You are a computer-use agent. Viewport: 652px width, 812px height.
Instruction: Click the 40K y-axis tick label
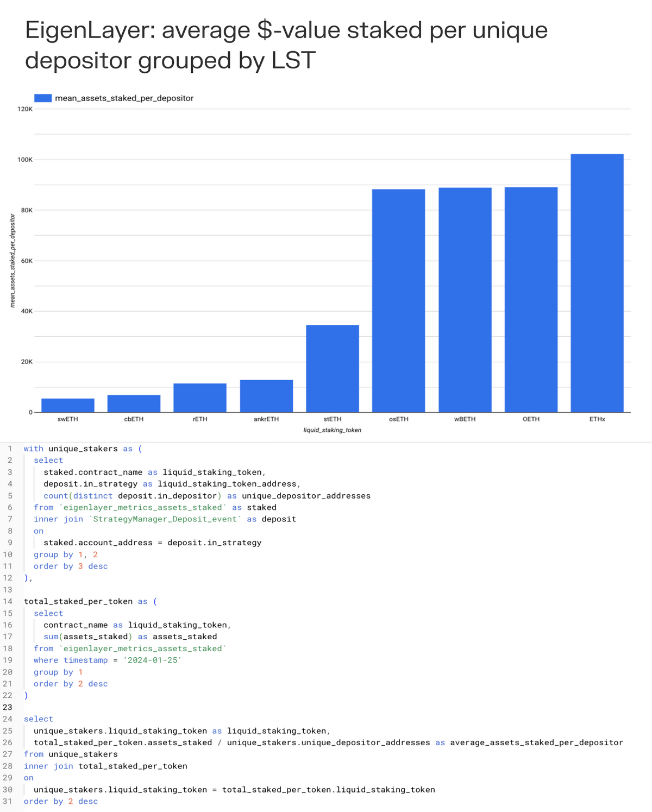27,311
